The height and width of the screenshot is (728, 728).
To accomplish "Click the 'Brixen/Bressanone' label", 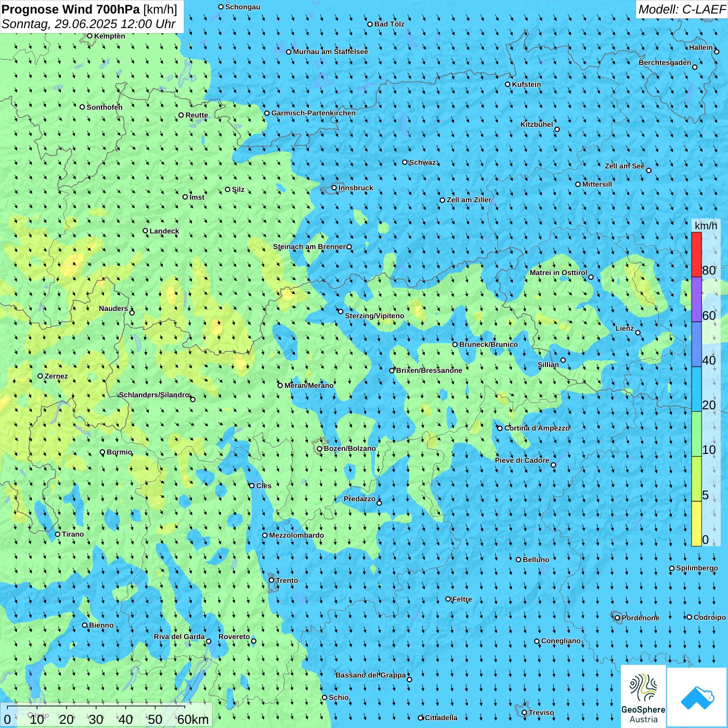I will (429, 370).
